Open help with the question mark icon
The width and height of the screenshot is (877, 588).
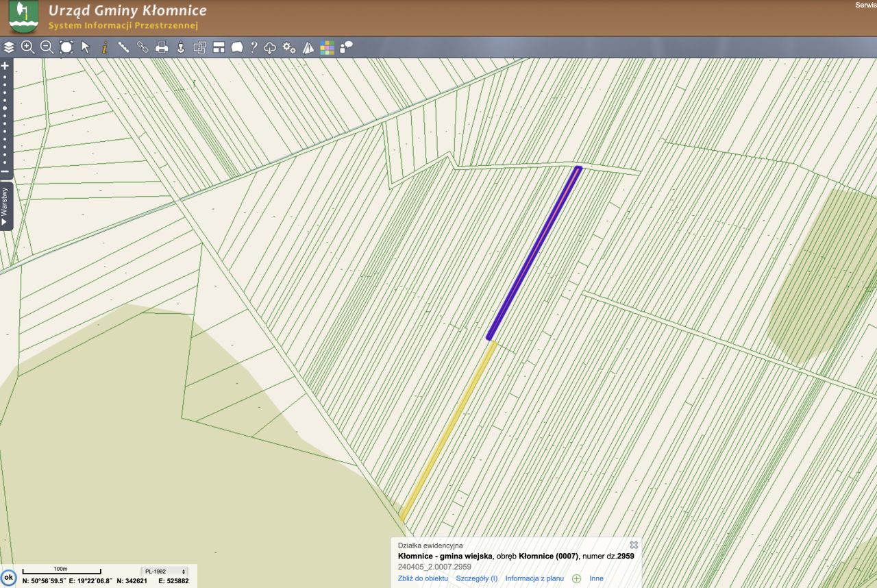(x=254, y=47)
